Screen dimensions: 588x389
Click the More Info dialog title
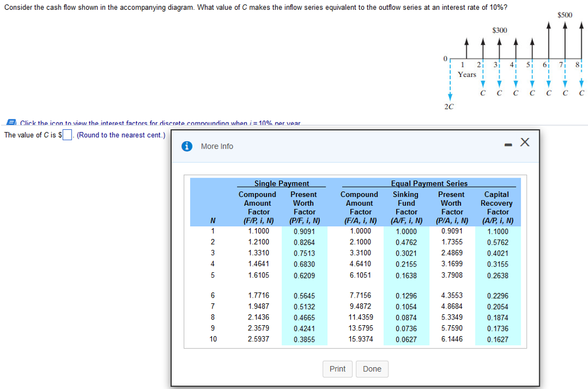[216, 147]
